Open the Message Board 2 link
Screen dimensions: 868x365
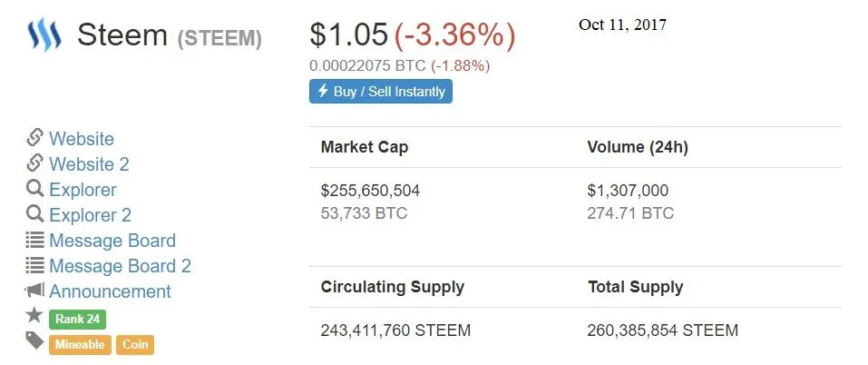[x=120, y=266]
